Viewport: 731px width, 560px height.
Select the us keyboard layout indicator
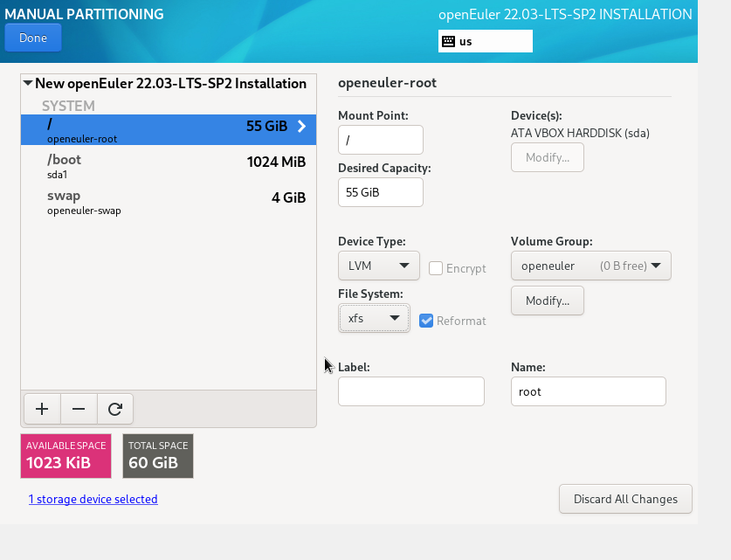pos(486,41)
